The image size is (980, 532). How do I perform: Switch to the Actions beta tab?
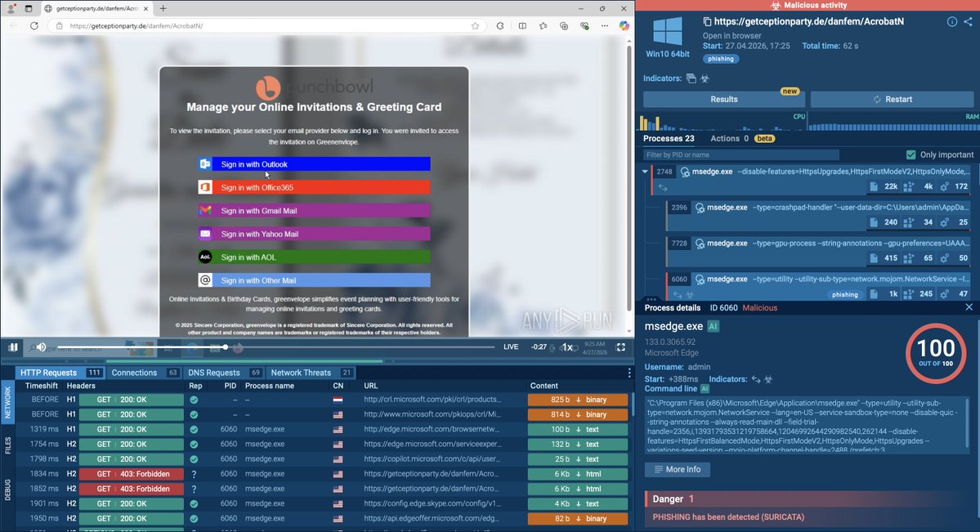coord(742,139)
